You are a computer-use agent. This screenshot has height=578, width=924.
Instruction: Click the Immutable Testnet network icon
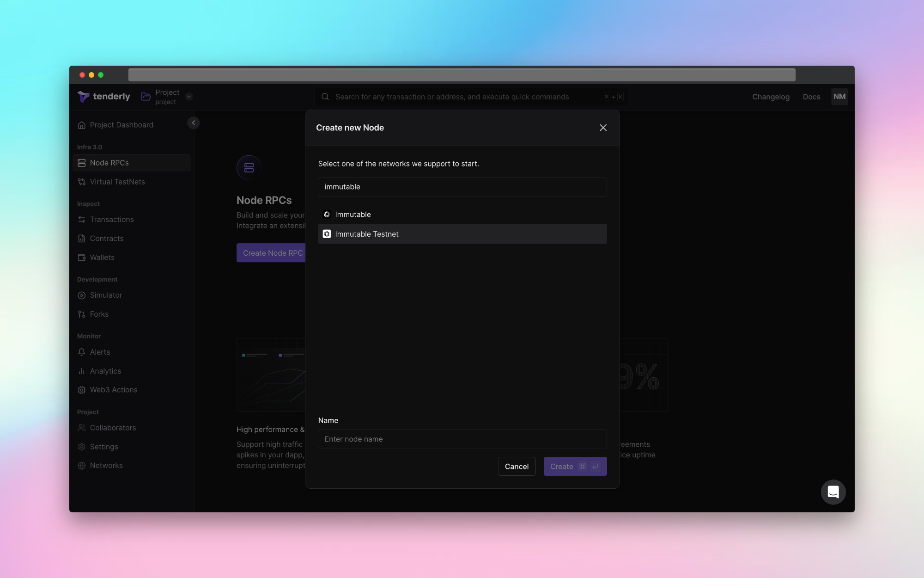point(327,234)
